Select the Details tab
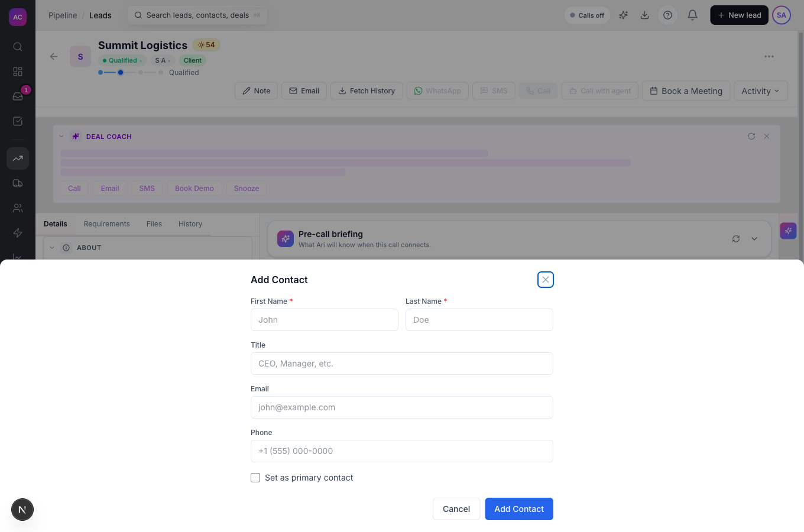The height and width of the screenshot is (532, 804). click(56, 224)
